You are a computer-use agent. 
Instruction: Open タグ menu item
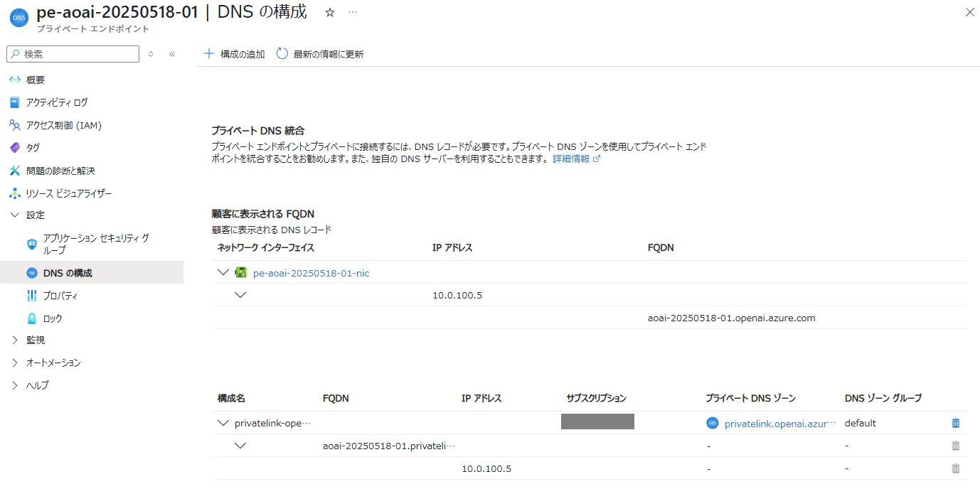[33, 148]
